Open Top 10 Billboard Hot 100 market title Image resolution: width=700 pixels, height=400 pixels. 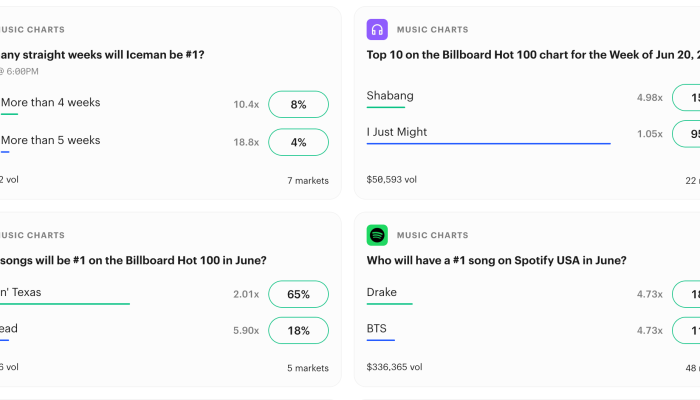(x=533, y=55)
